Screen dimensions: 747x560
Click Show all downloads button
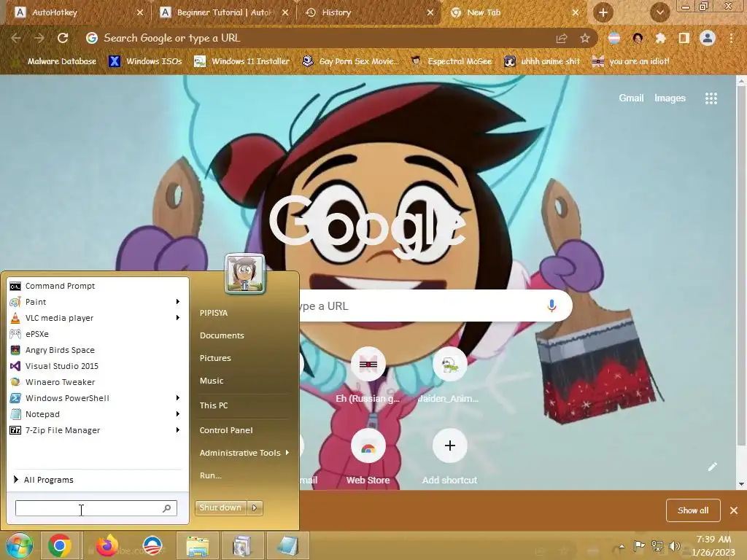click(693, 510)
